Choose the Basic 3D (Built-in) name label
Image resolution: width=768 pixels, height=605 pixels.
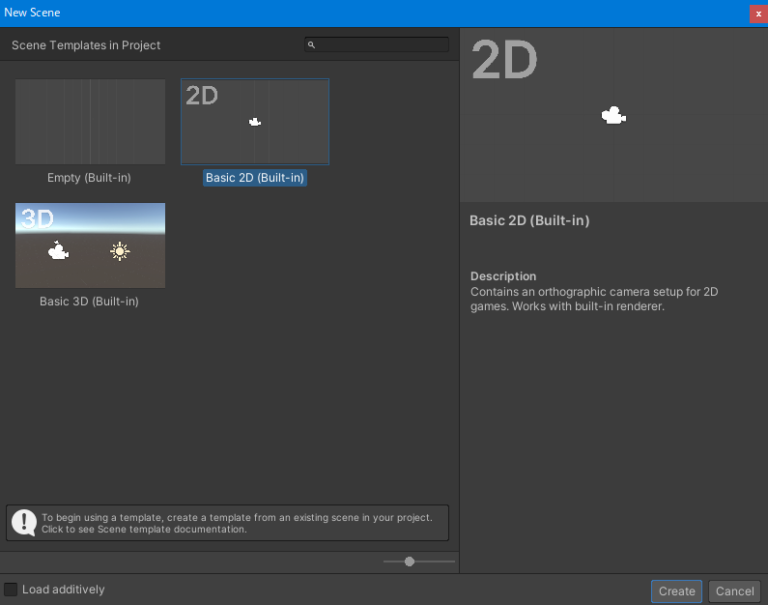[89, 301]
